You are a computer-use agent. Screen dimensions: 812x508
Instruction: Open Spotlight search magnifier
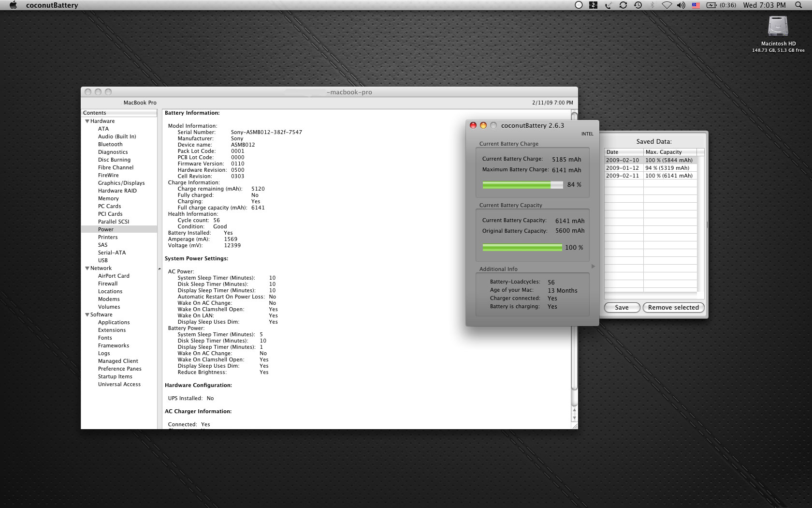(798, 5)
